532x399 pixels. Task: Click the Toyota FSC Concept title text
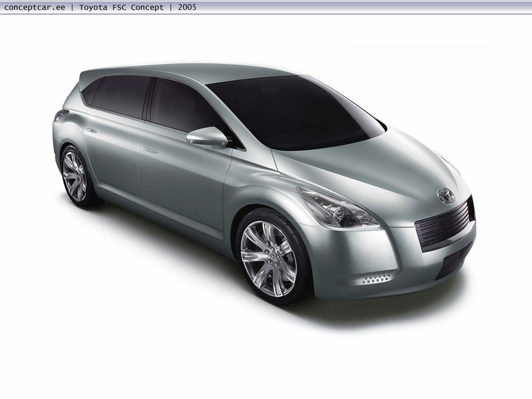click(121, 7)
